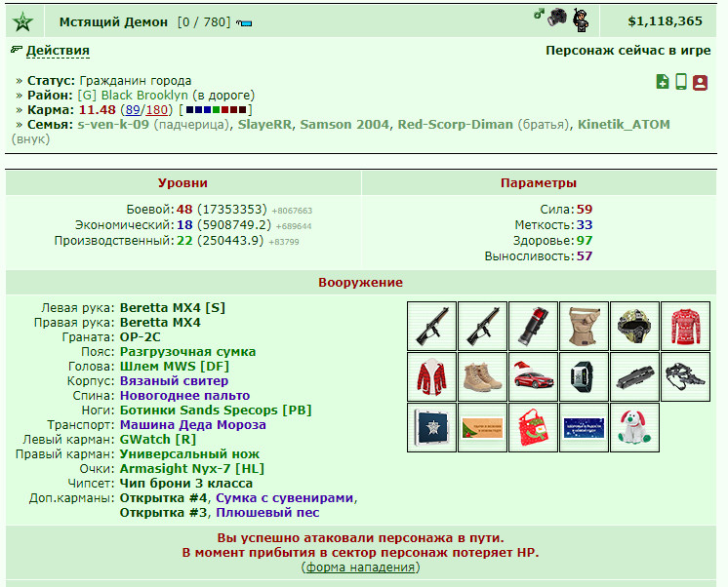Open the red plaid coat thumbnail
The width and height of the screenshot is (728, 587).
pyautogui.click(x=431, y=376)
